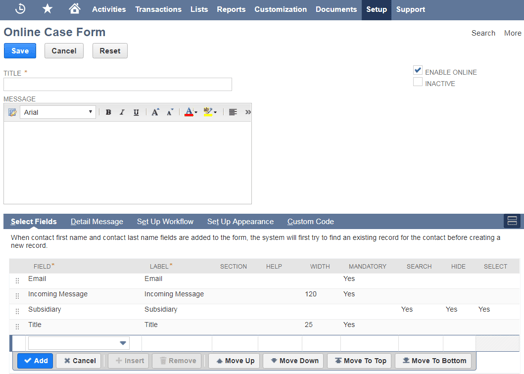This screenshot has width=524, height=374.
Task: Toggle italic formatting
Action: [122, 112]
